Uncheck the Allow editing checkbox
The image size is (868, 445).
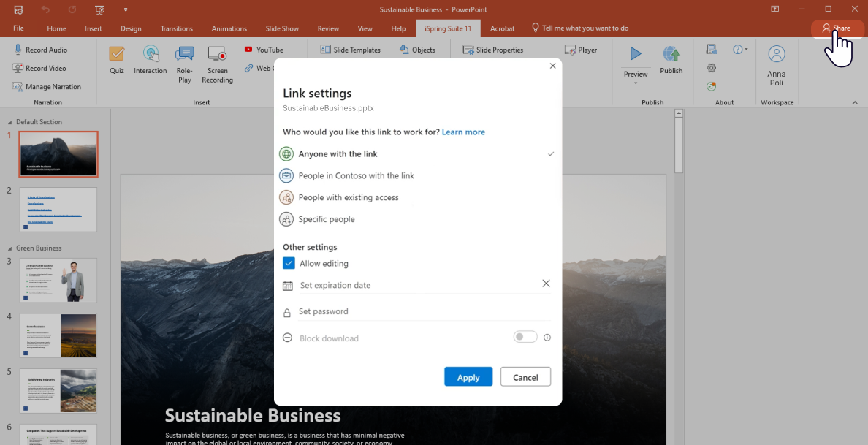[x=289, y=264]
